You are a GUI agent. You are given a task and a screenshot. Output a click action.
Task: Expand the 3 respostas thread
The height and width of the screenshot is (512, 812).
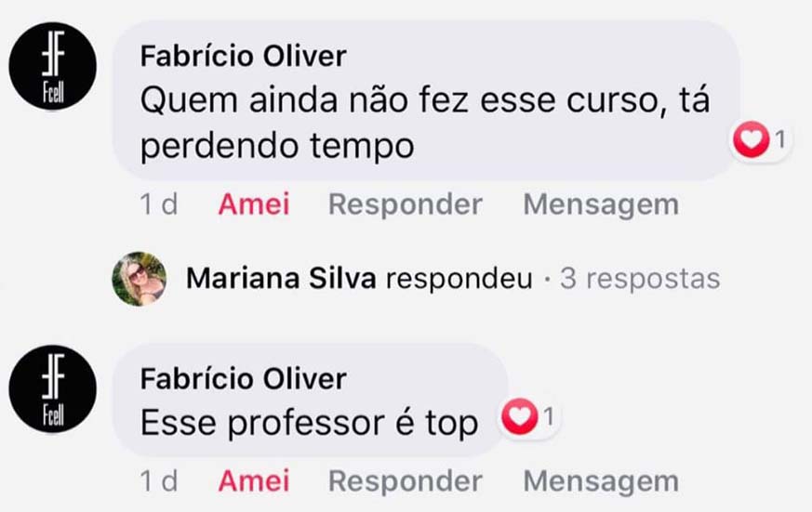tap(640, 279)
